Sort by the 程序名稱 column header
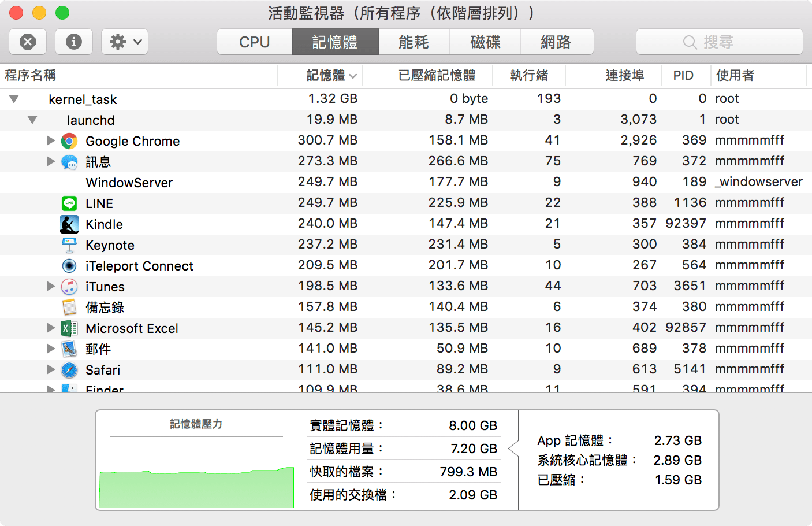This screenshot has height=526, width=812. point(139,75)
